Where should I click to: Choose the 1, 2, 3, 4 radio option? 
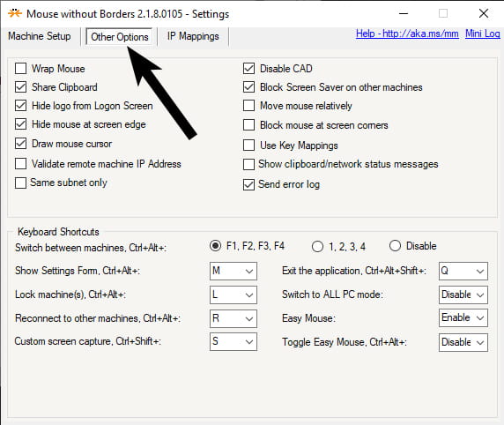pos(317,247)
